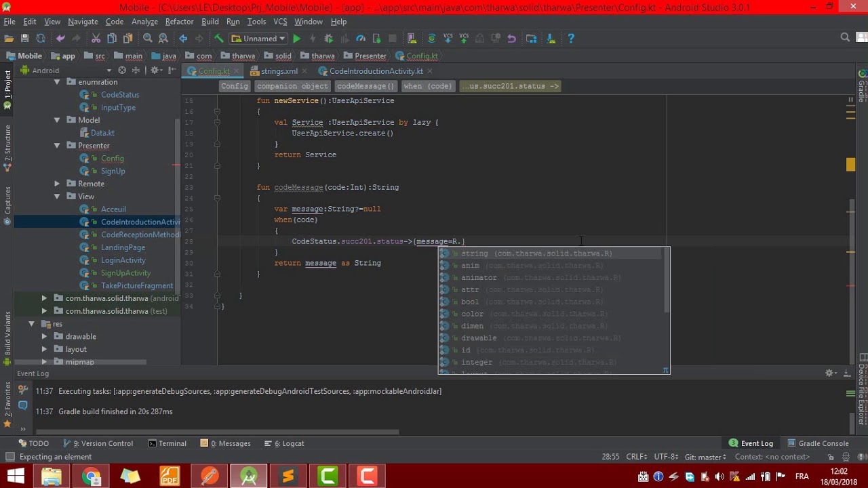Collapse the Presenter folder

57,146
